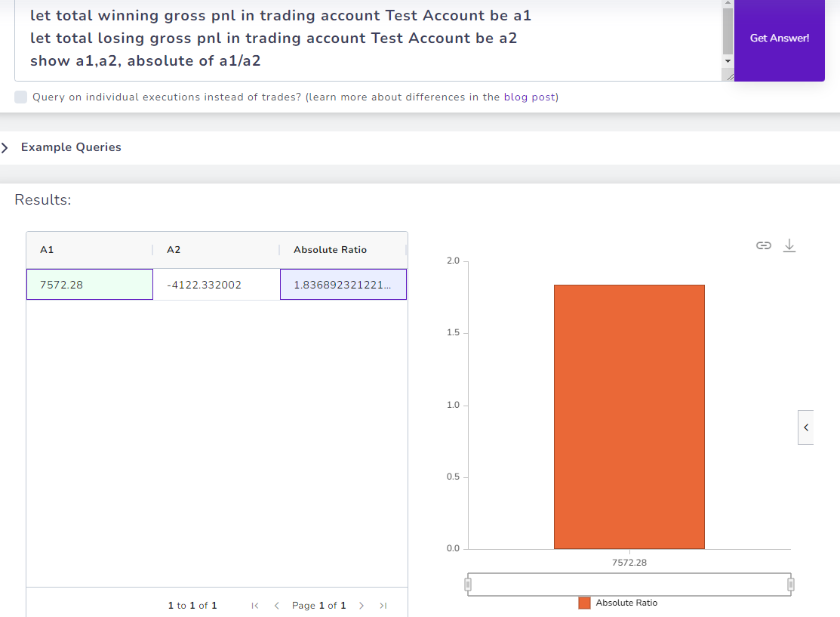The height and width of the screenshot is (617, 840).
Task: Go to next page of results
Action: click(362, 606)
